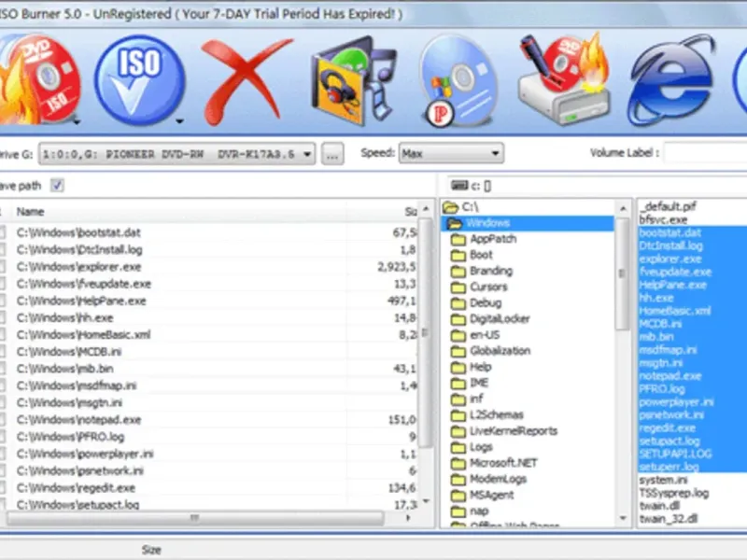Select C:\Windows\PFRO.log row in file list
The width and height of the screenshot is (747, 560).
pyautogui.click(x=209, y=437)
